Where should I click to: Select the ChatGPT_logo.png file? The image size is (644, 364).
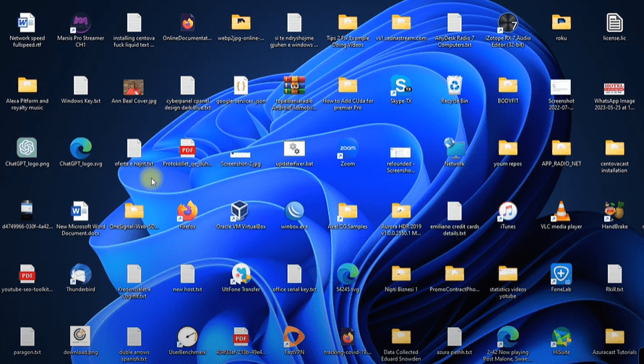[x=27, y=148]
